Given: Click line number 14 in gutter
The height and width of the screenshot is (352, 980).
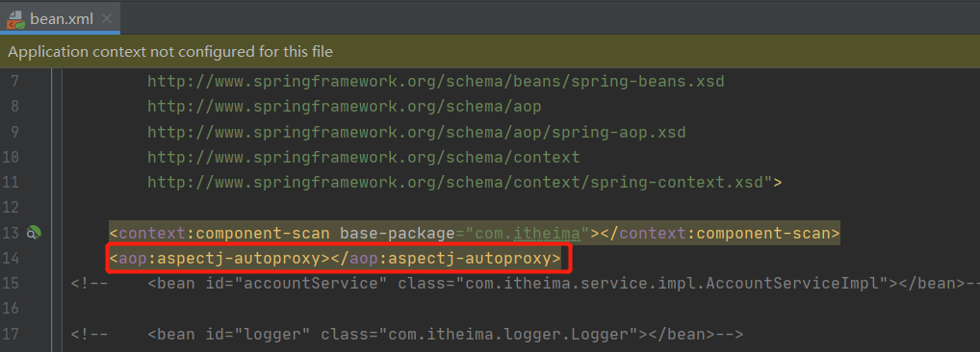Looking at the screenshot, I should [11, 259].
